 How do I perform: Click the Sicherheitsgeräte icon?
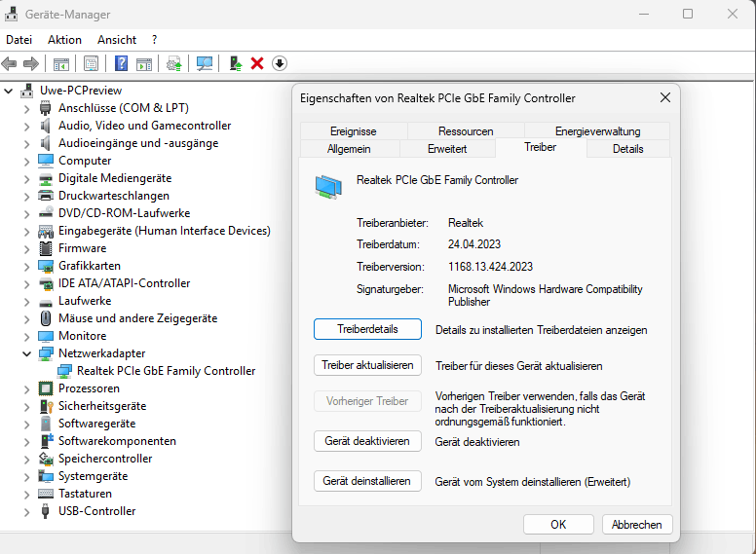[46, 406]
